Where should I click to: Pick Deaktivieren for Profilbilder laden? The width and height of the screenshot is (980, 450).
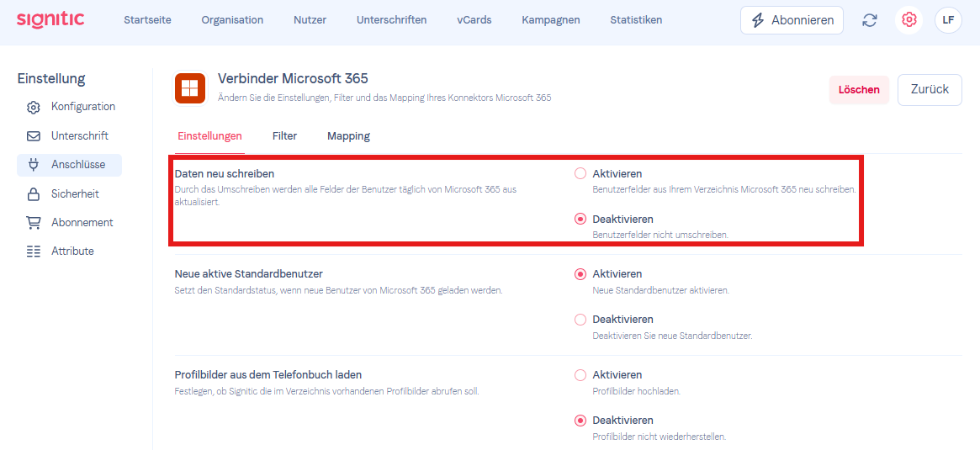click(580, 420)
